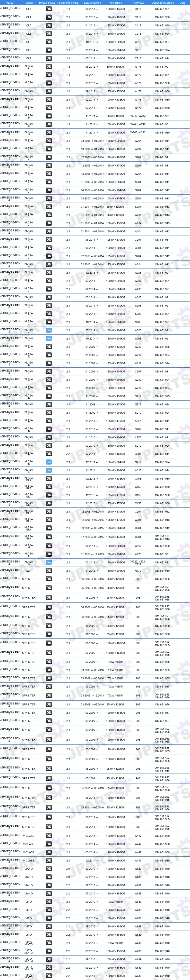Click ON icon for Klasa B 125kW / 170KM
Image resolution: width=190 pixels, height=980 pixels.
coord(49,132)
